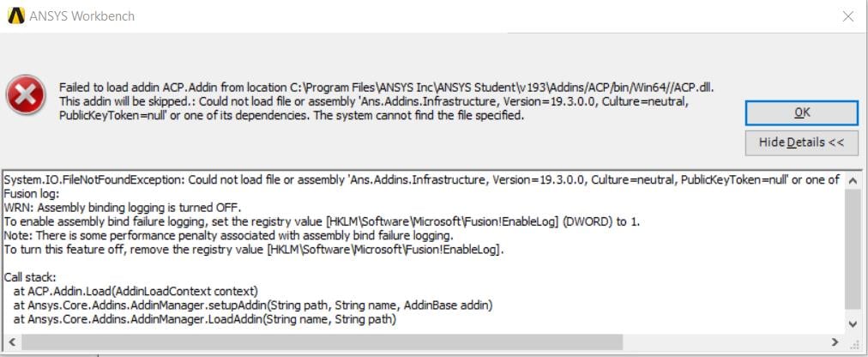Image resolution: width=868 pixels, height=357 pixels.
Task: Click the vertical scrollbar up arrow
Action: (852, 181)
